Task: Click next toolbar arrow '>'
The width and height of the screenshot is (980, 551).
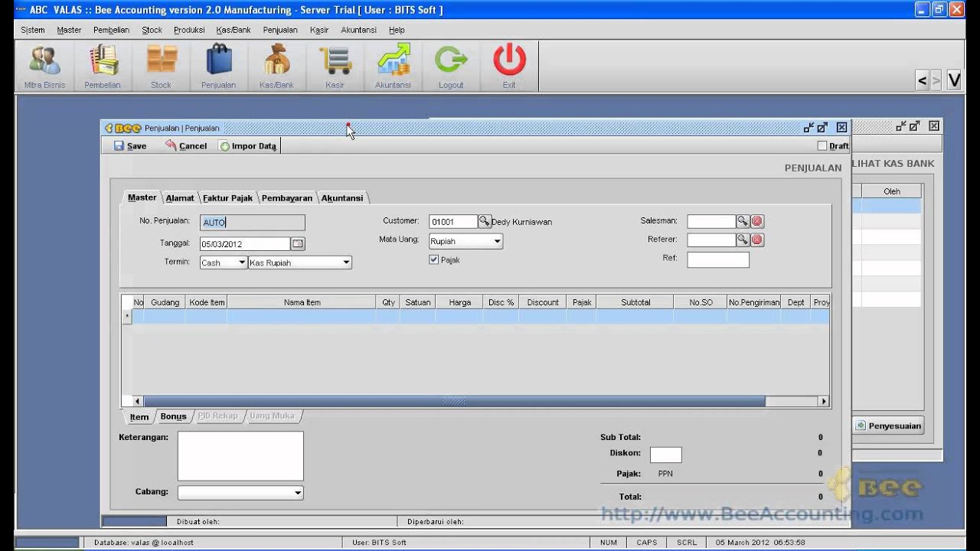Action: pos(936,80)
